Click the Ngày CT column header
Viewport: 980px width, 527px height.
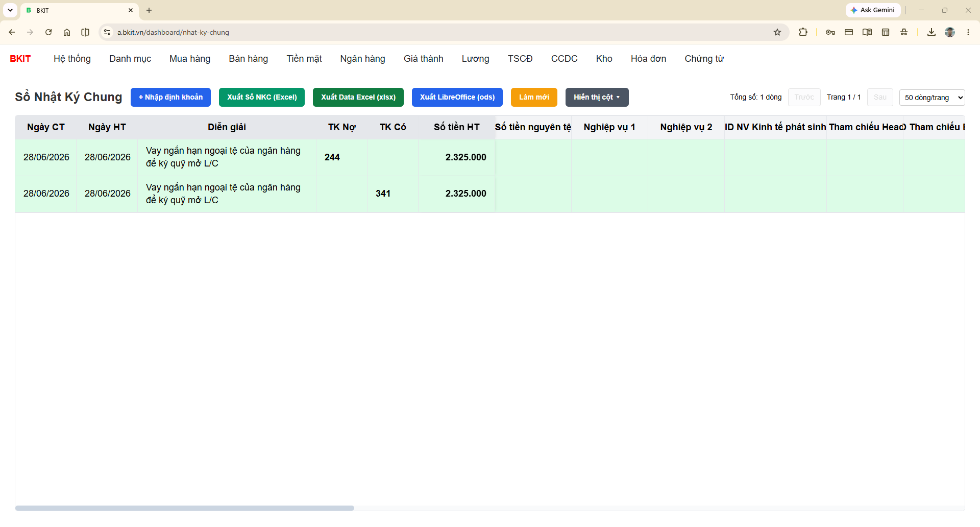click(46, 127)
